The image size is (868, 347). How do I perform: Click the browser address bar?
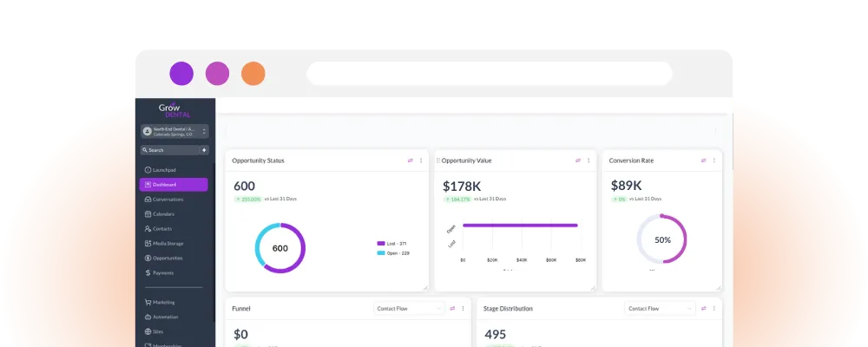(490, 74)
